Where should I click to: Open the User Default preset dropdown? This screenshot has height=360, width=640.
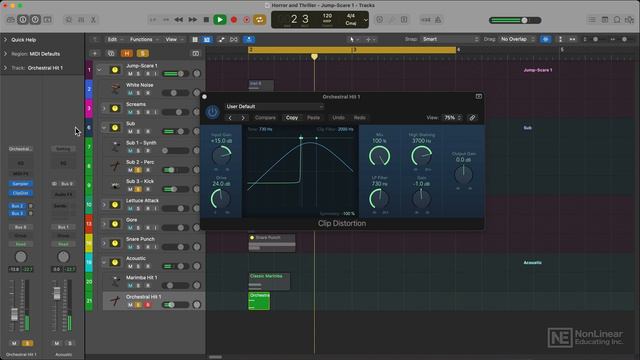pos(274,107)
